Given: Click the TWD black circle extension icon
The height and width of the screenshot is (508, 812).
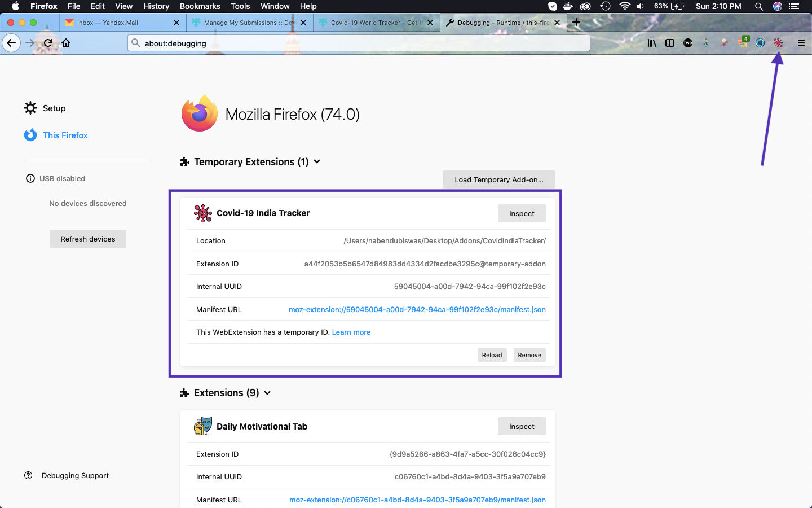Looking at the screenshot, I should (x=688, y=43).
